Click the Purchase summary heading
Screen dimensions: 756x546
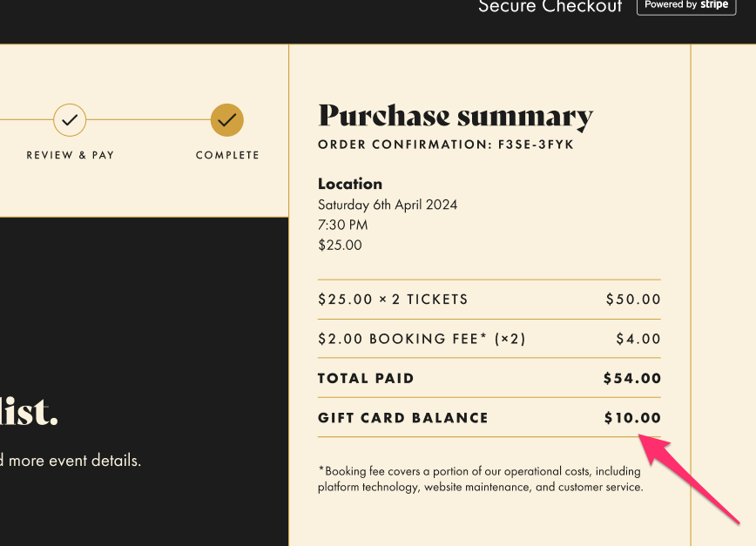456,116
